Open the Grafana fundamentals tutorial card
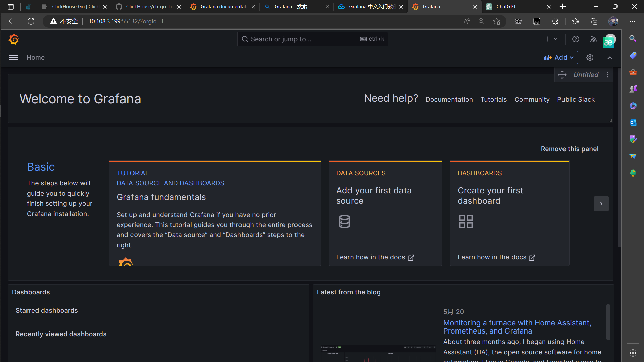The width and height of the screenshot is (644, 362). 215,213
